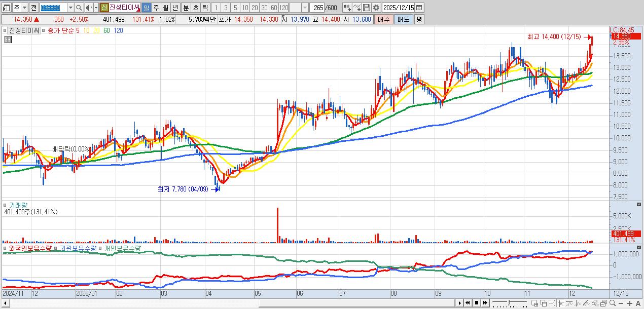Select the minute (분) chart period
This screenshot has width=644, height=309.
click(x=186, y=8)
